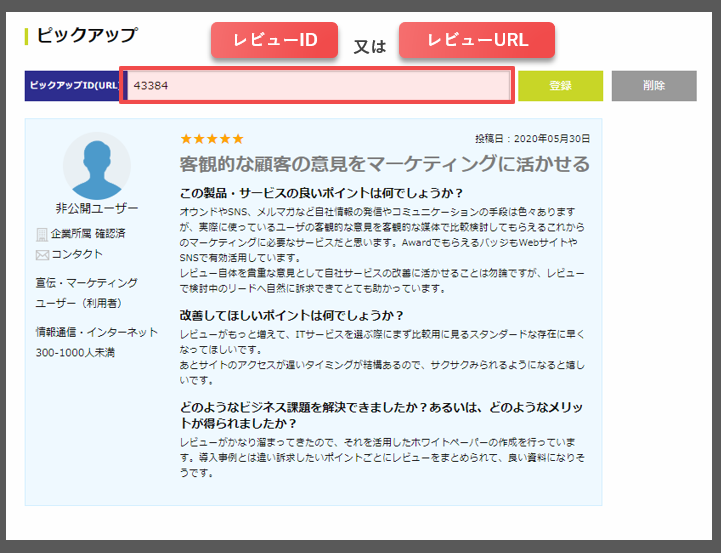Click the ピックアップ section heading

86,35
